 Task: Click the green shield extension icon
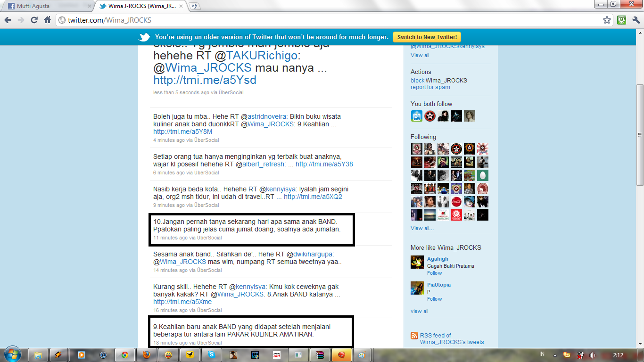pyautogui.click(x=621, y=20)
